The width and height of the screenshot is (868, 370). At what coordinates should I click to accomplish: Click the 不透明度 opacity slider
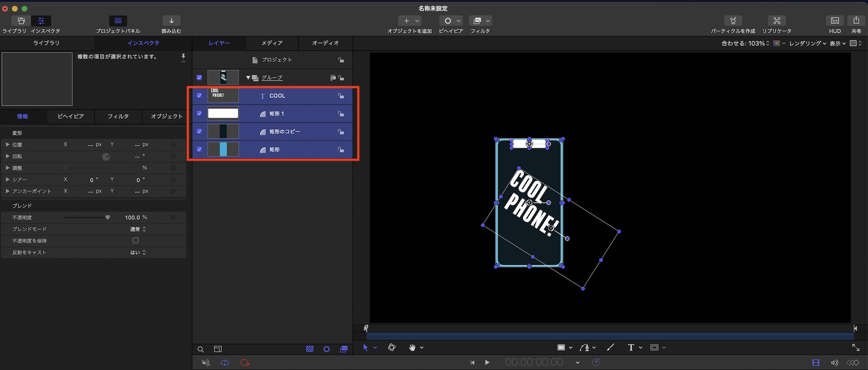click(x=87, y=217)
